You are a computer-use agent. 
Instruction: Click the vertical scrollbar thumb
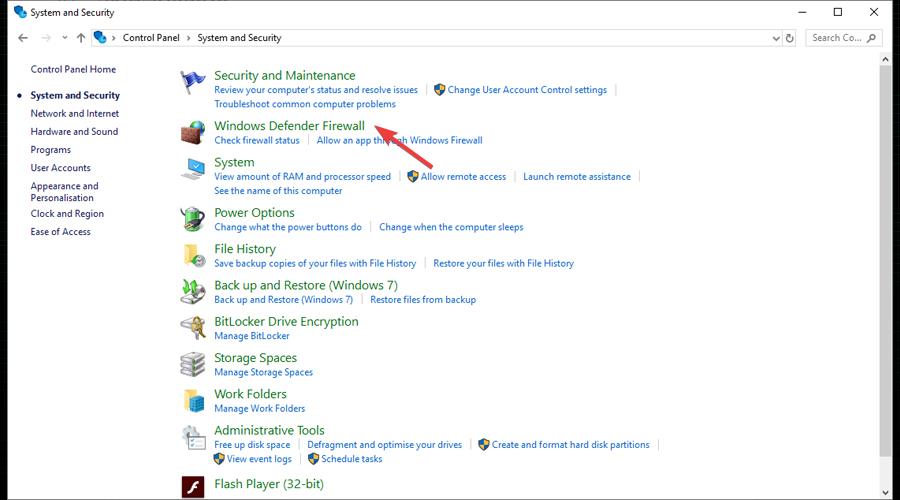(x=885, y=261)
